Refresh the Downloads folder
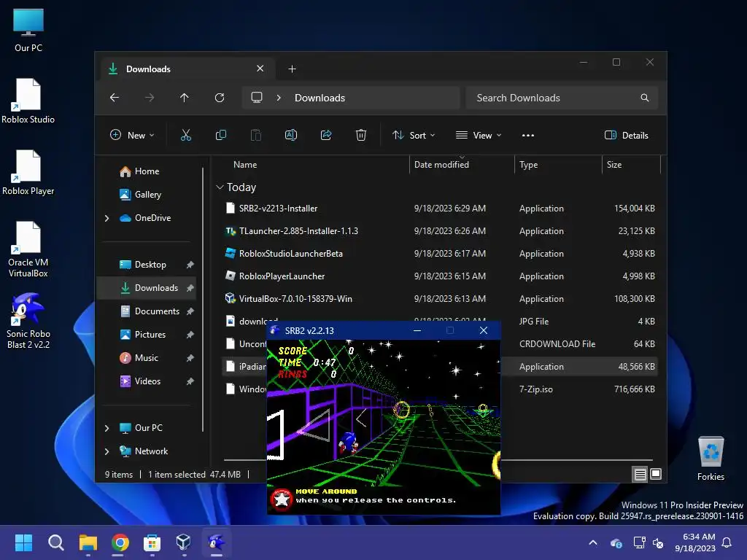 click(220, 98)
